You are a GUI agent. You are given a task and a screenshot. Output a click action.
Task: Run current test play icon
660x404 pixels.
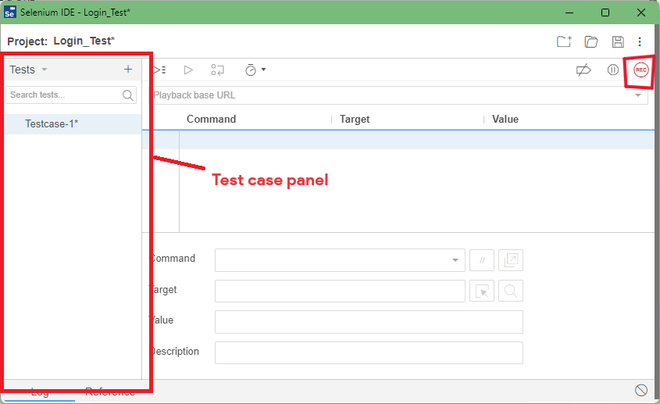[188, 70]
